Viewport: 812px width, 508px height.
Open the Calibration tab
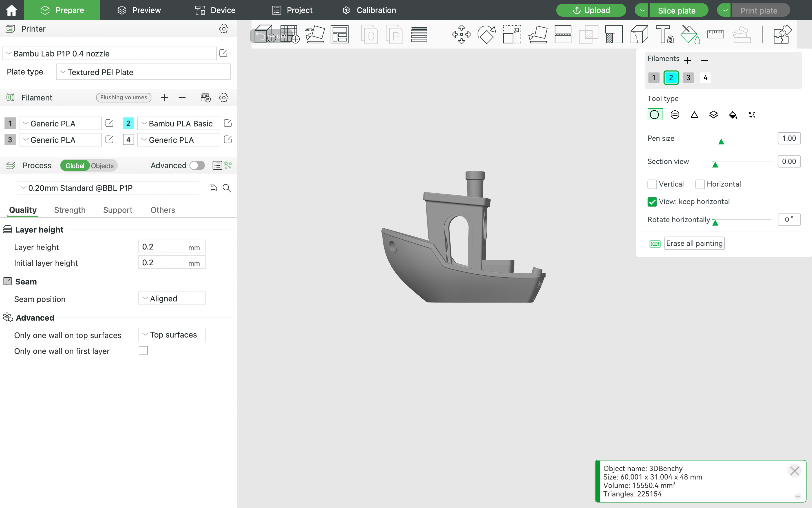point(369,10)
